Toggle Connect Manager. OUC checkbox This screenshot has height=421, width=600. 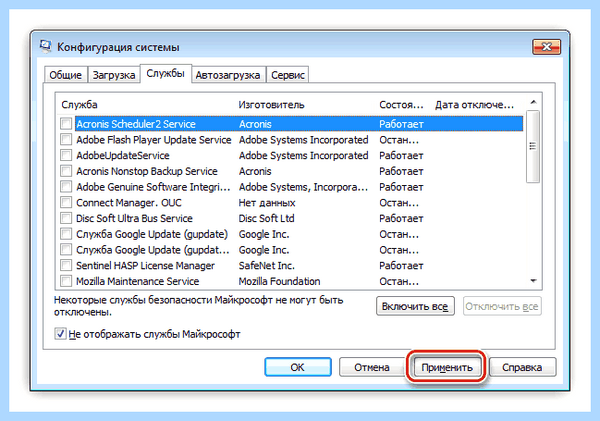[66, 202]
